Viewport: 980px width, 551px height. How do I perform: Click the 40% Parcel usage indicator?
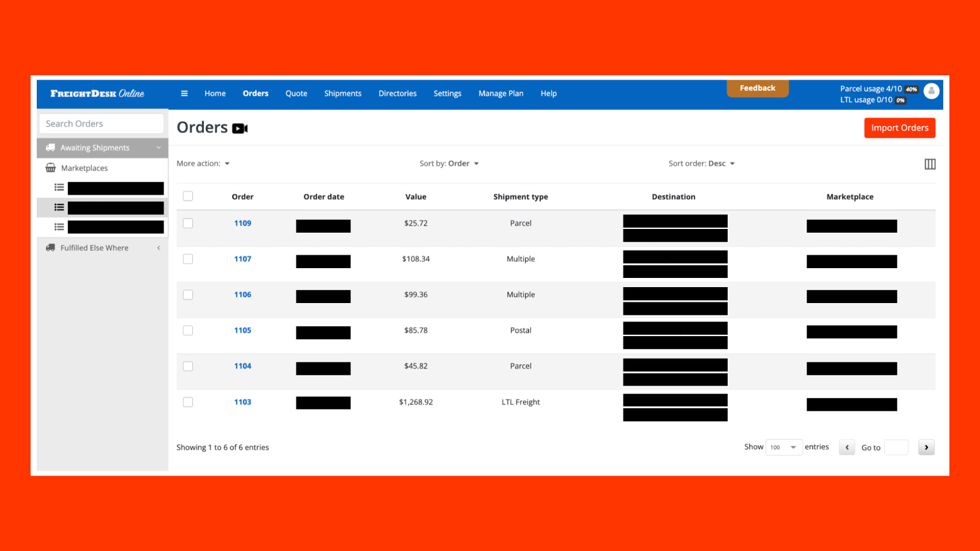point(911,89)
